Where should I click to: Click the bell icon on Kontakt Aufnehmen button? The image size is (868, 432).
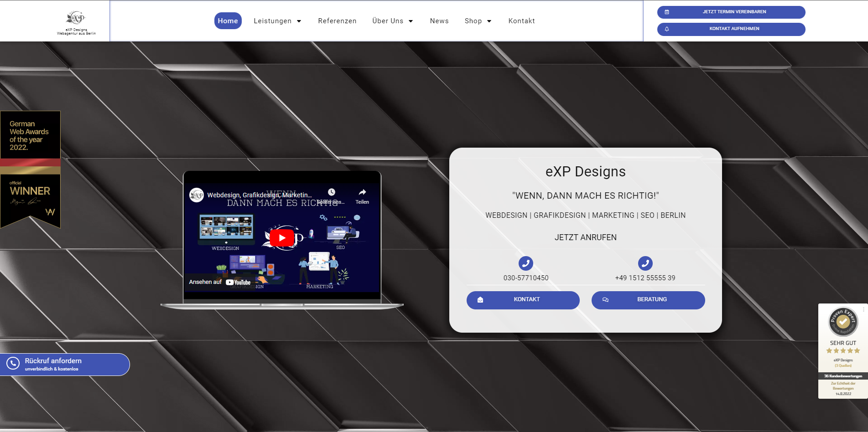pos(667,29)
